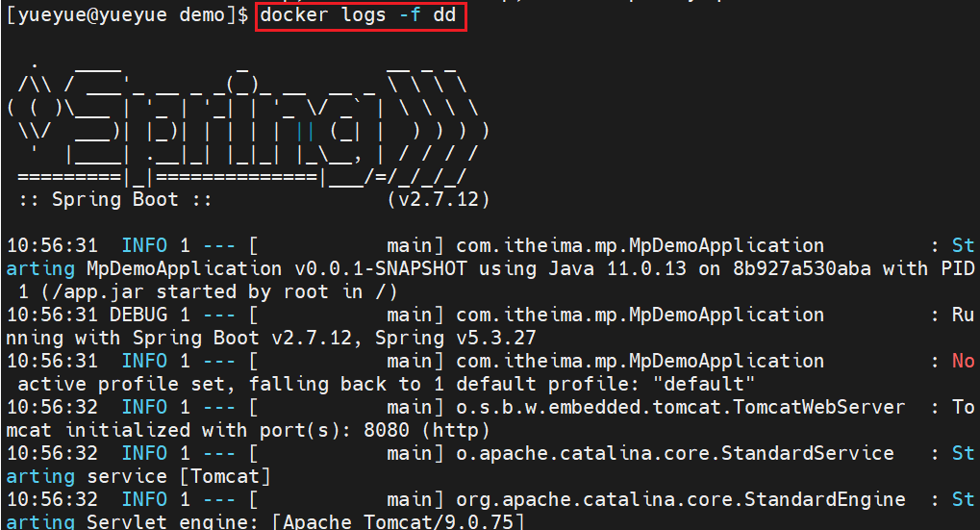Click 'org.apache.catalina.core.StandardEngine' logger name
This screenshot has width=980, height=530.
681,499
